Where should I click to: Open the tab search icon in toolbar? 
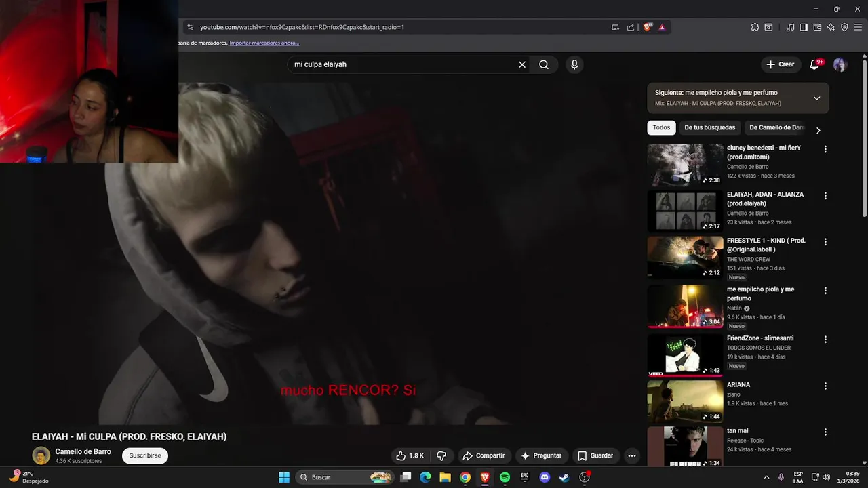click(x=768, y=27)
